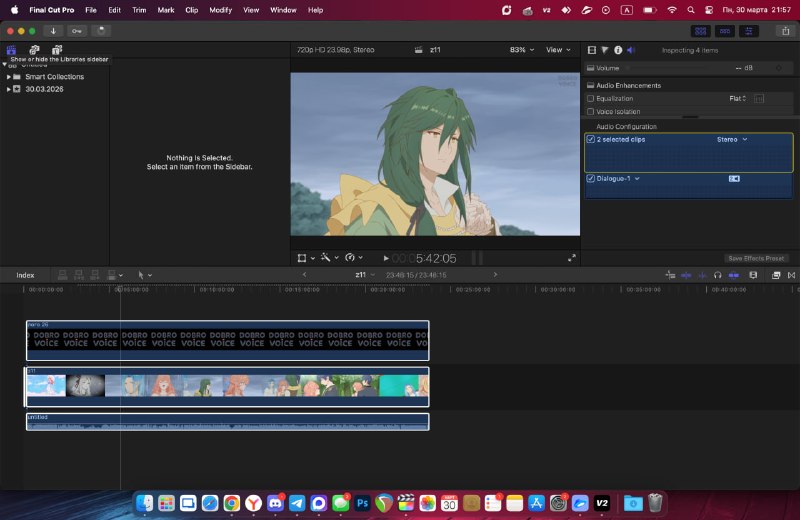The height and width of the screenshot is (520, 800).
Task: Enter full screen viewer with arrows icon
Action: tap(571, 258)
